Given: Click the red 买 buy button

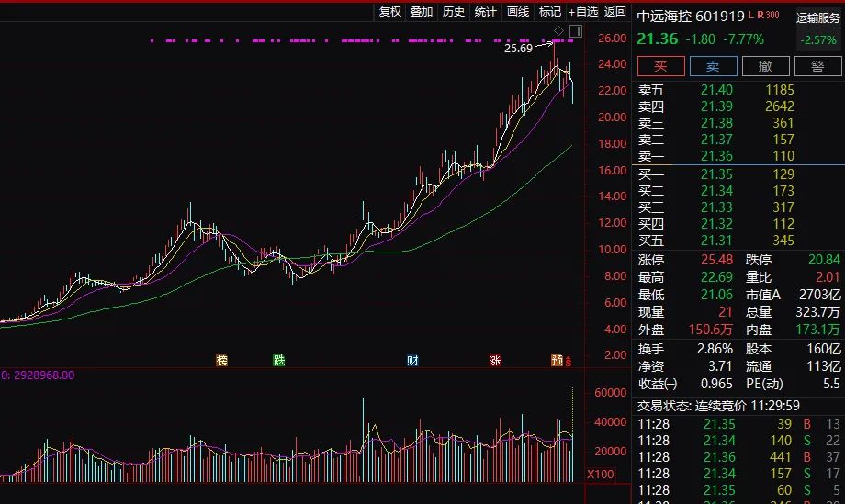Looking at the screenshot, I should 661,66.
